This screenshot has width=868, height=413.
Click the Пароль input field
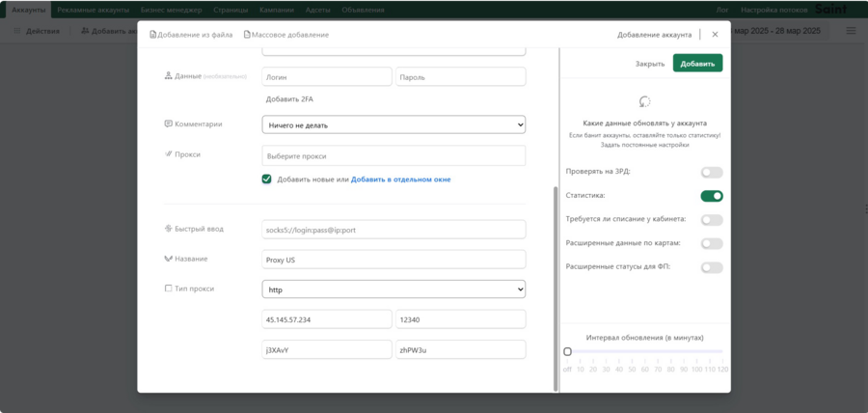tap(461, 77)
